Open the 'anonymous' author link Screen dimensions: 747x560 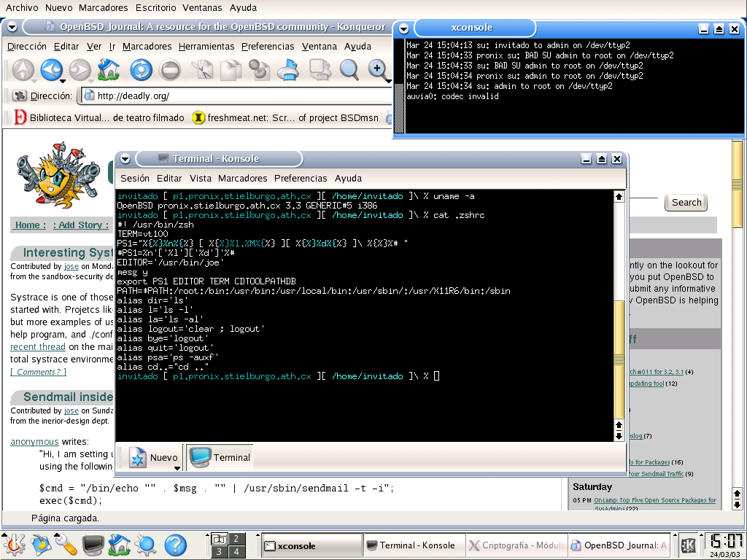tap(34, 441)
